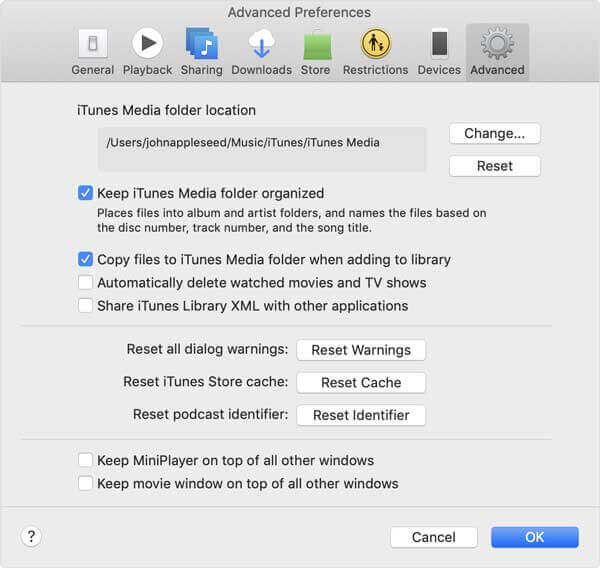Click the iTunes Media folder path field
This screenshot has height=568, width=600.
pos(261,149)
